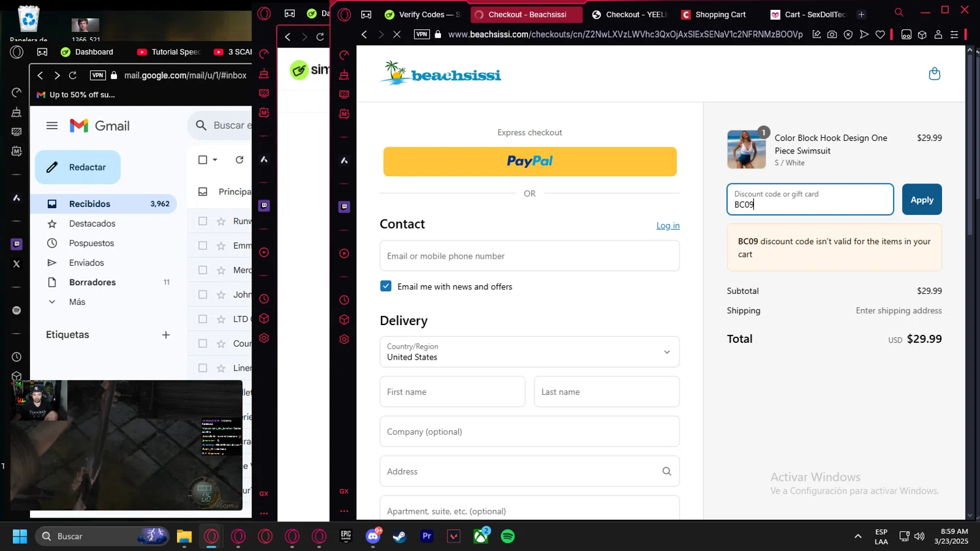This screenshot has height=551, width=980.
Task: Open the Country/Region dropdown
Action: pyautogui.click(x=529, y=352)
